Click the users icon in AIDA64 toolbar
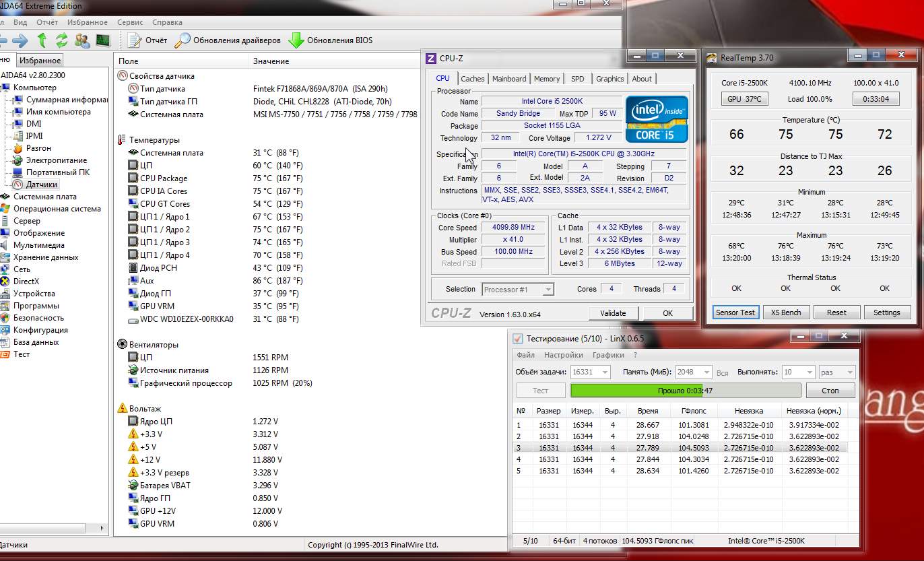 pos(82,40)
